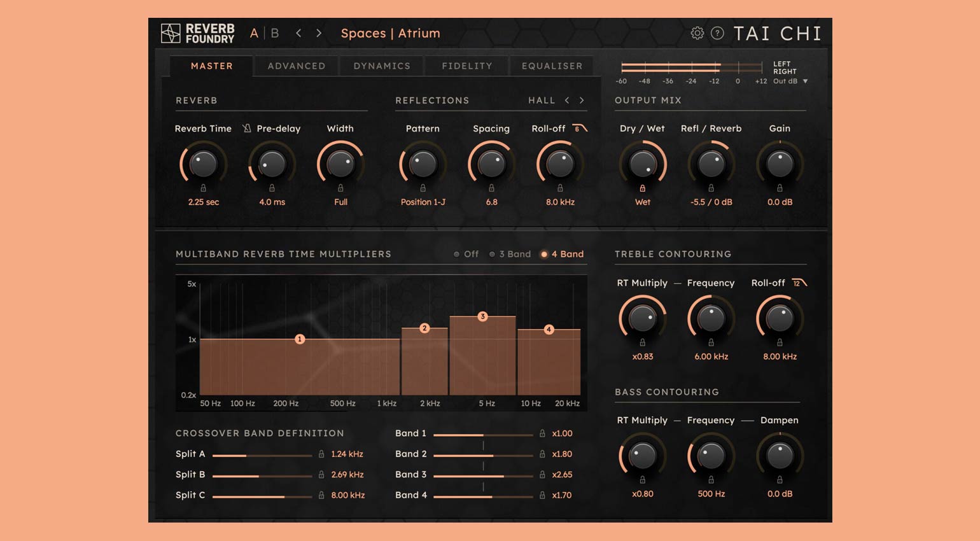Click the Band 3 multiplier slider
This screenshot has width=980, height=541.
click(483, 475)
